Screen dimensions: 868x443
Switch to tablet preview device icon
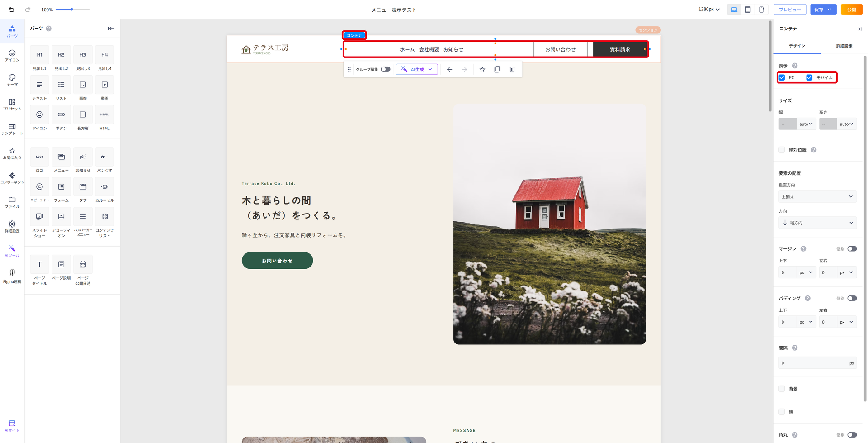[x=748, y=10]
